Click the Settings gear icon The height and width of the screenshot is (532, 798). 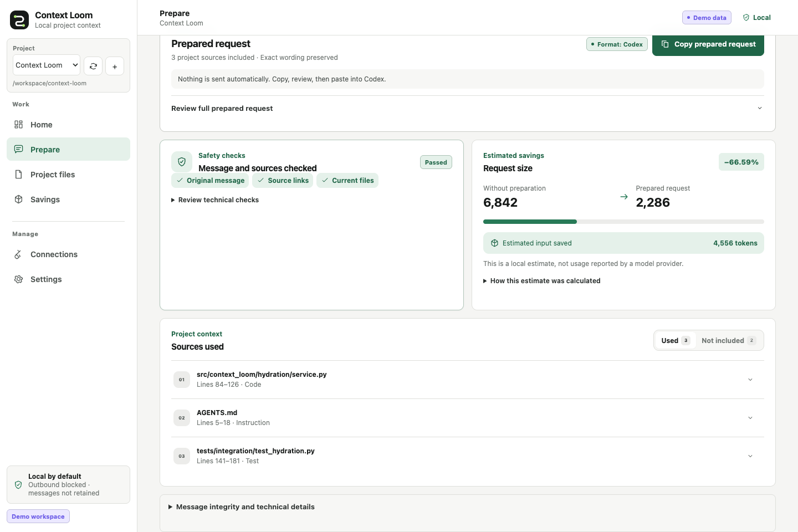pyautogui.click(x=19, y=279)
